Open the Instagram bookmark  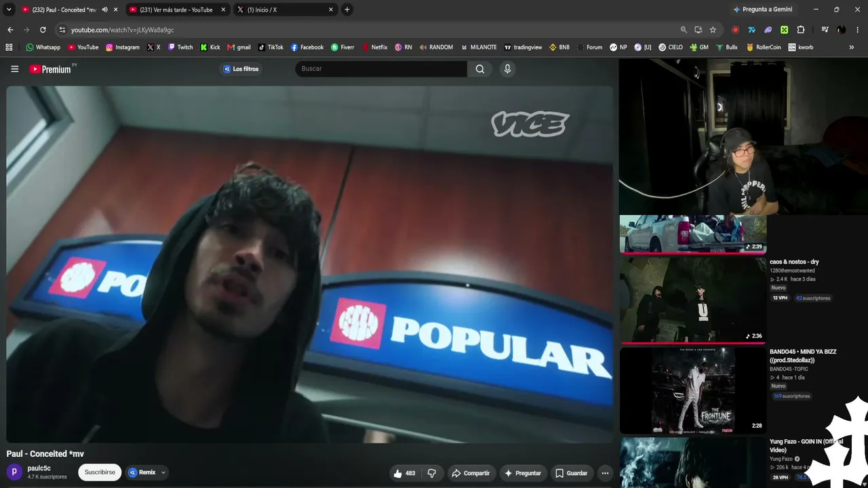(123, 47)
